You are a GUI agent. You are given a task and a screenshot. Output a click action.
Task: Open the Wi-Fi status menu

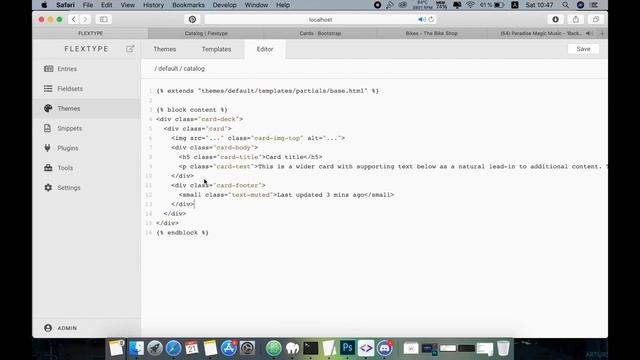(x=471, y=5)
